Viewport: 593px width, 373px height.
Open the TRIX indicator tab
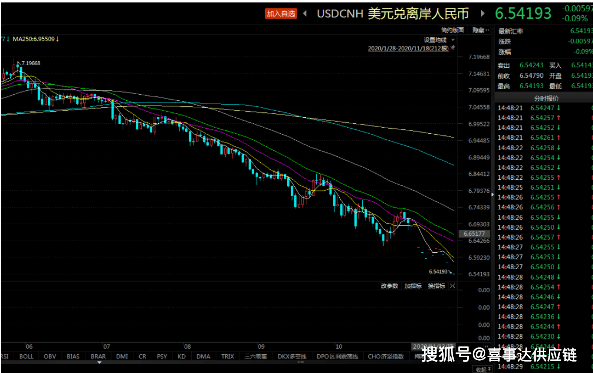coord(228,356)
